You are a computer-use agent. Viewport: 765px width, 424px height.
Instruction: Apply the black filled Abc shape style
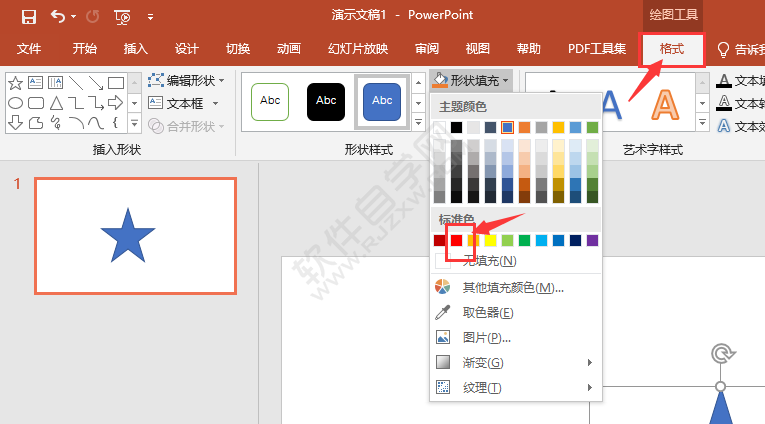pos(326,101)
